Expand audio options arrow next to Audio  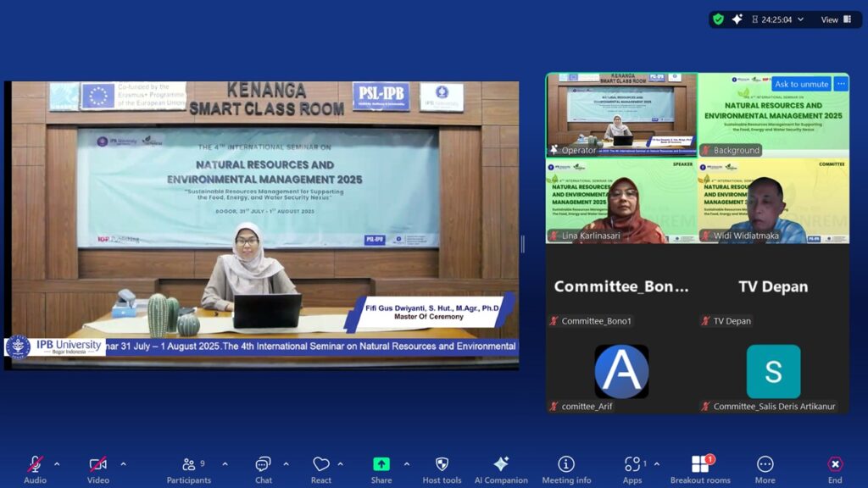click(57, 464)
